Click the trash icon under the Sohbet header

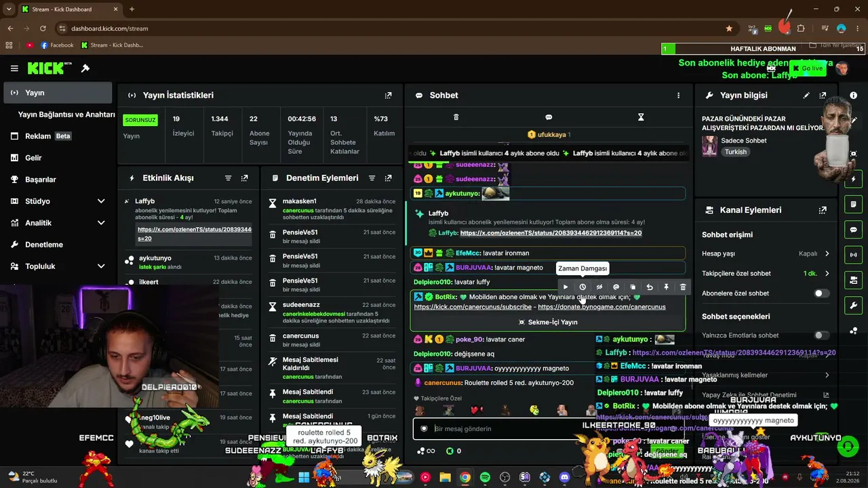[456, 117]
